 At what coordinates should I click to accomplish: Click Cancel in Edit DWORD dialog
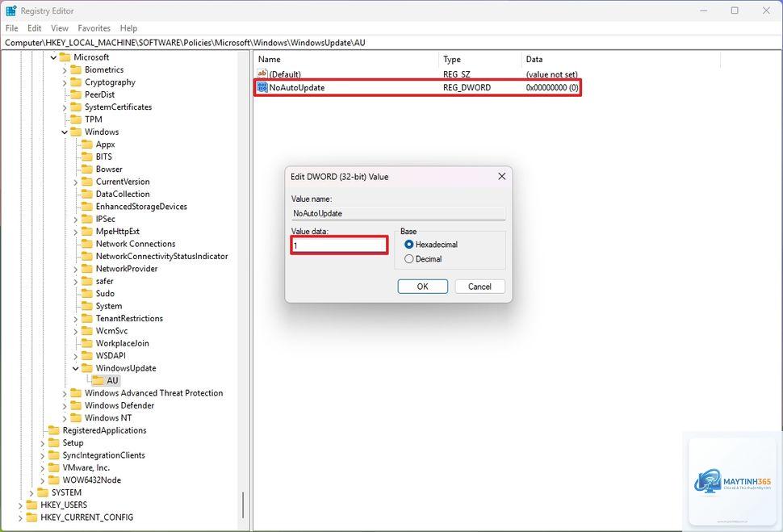[479, 287]
